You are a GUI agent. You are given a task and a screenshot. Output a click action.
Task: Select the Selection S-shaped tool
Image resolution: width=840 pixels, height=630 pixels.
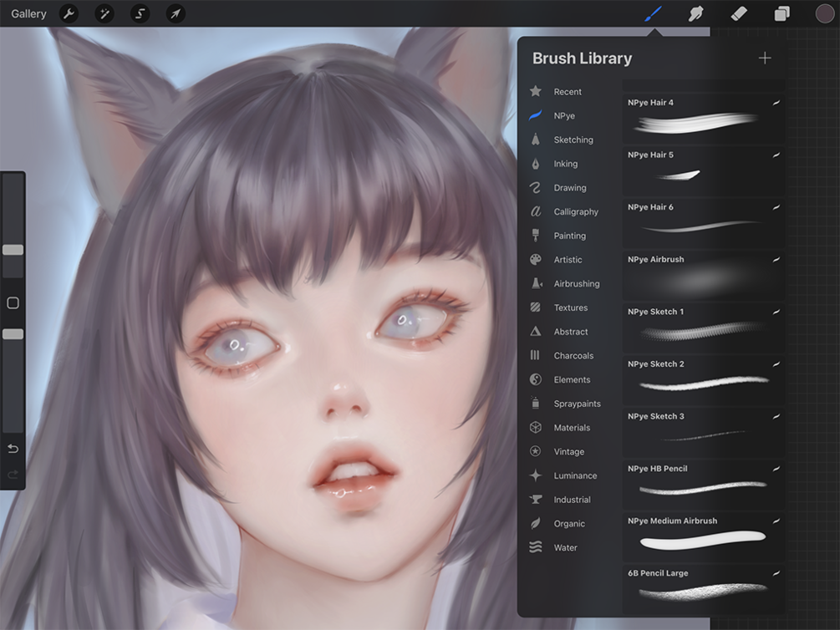tap(140, 13)
